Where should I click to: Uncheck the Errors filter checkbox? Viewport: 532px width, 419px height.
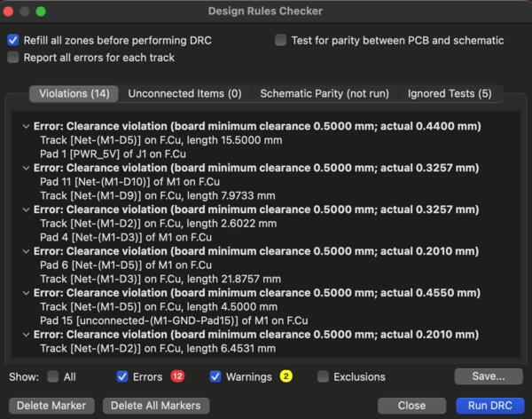click(x=122, y=376)
